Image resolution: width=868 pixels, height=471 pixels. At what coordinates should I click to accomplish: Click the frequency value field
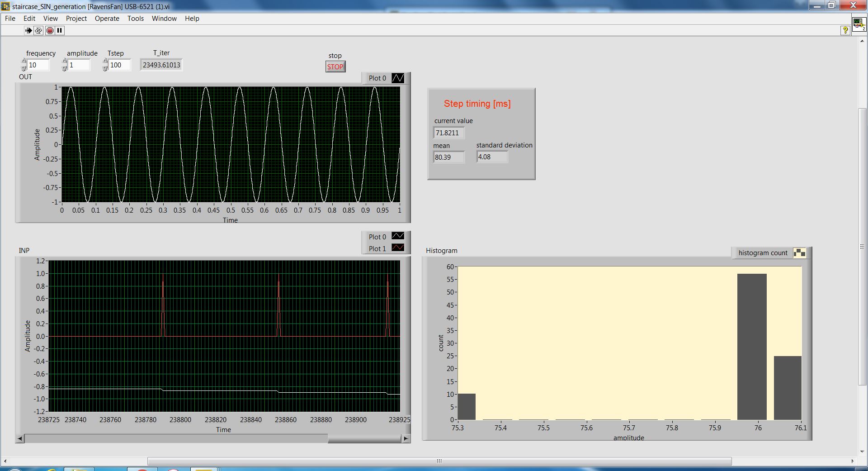tap(38, 65)
